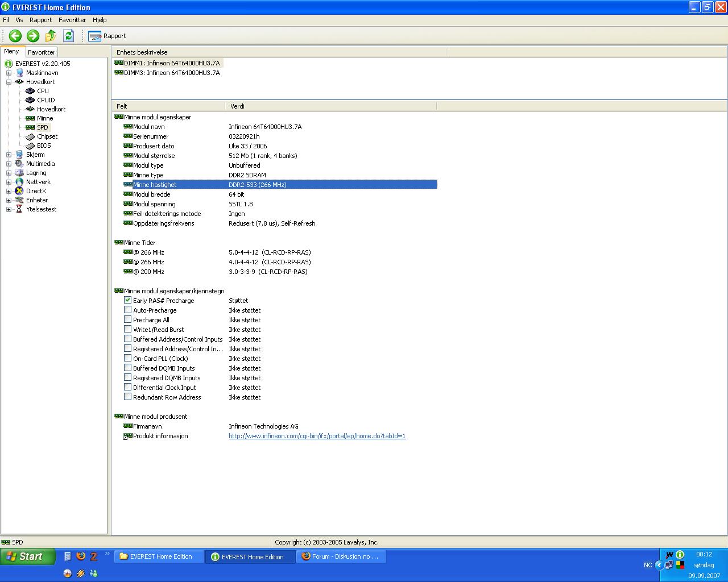Select DIMM3 Infineon module in device list
Image resolution: width=728 pixels, height=582 pixels.
point(172,73)
